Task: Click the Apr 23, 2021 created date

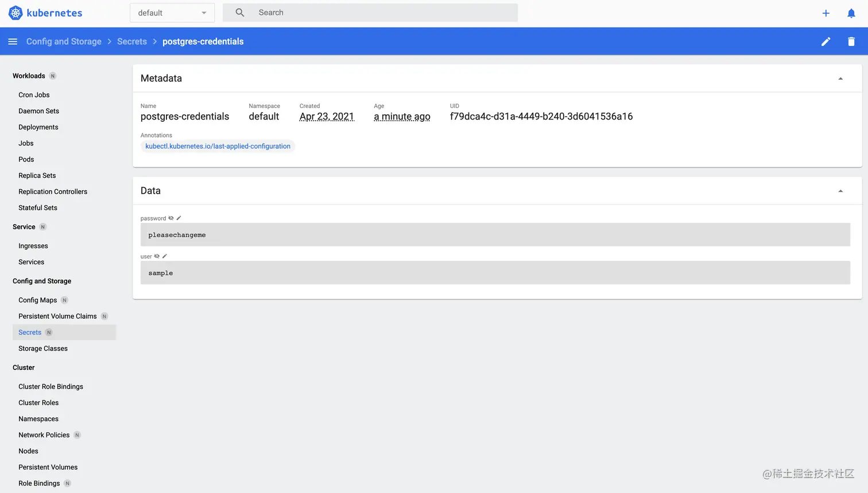Action: pos(327,117)
